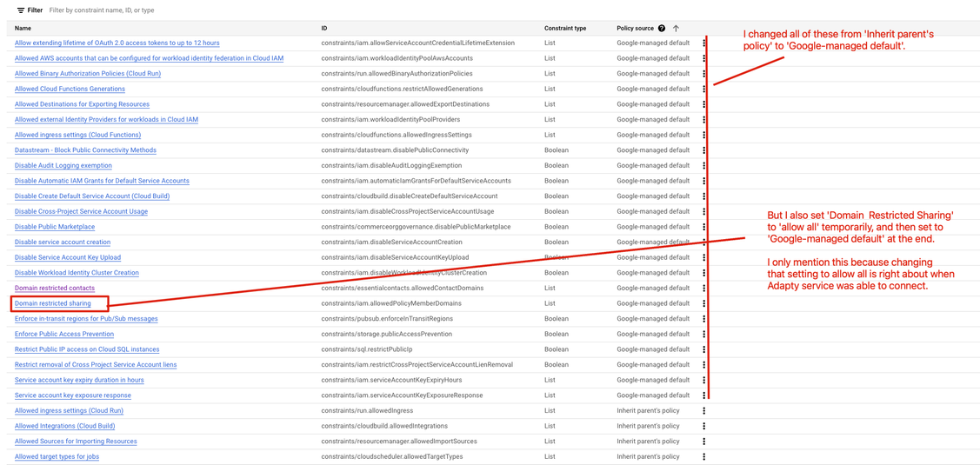Click the Name column header
Viewport: 980px width, 465px height.
coord(23,28)
